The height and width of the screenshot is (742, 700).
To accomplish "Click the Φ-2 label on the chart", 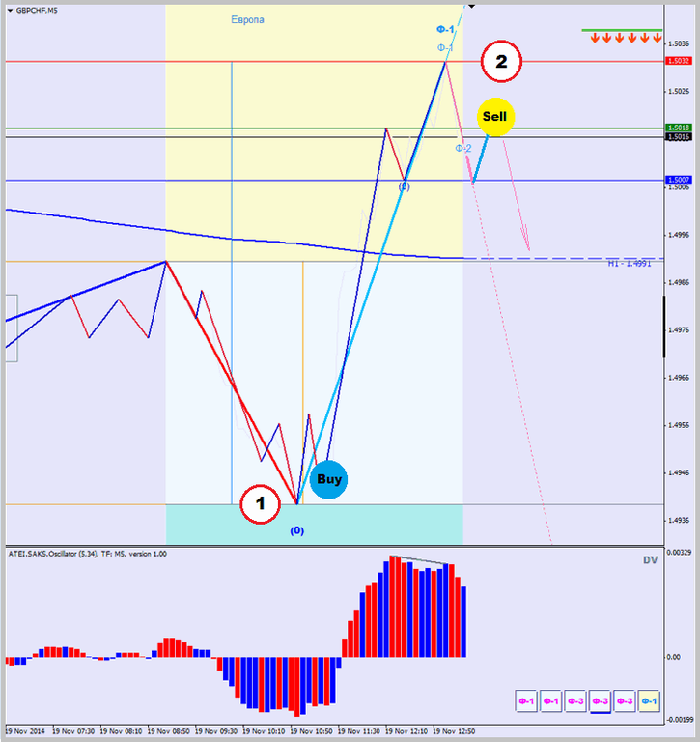I will pyautogui.click(x=463, y=148).
